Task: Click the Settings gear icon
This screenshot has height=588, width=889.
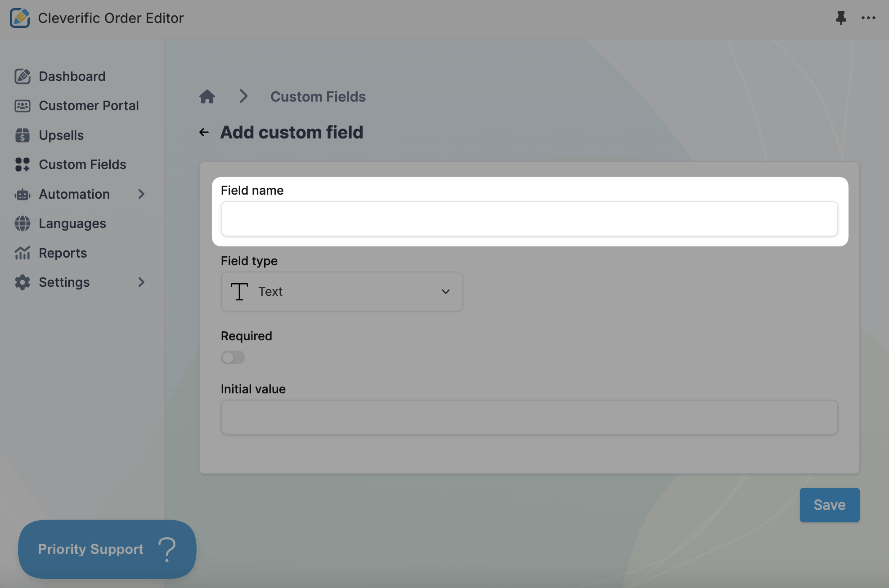Action: 22,282
